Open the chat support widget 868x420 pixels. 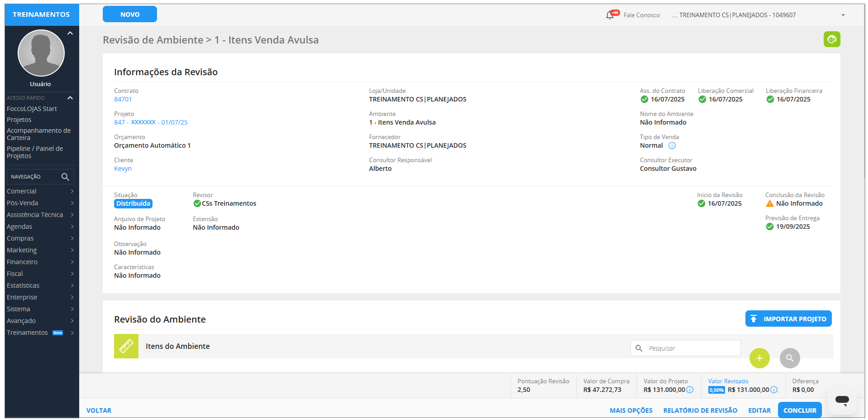tap(842, 400)
